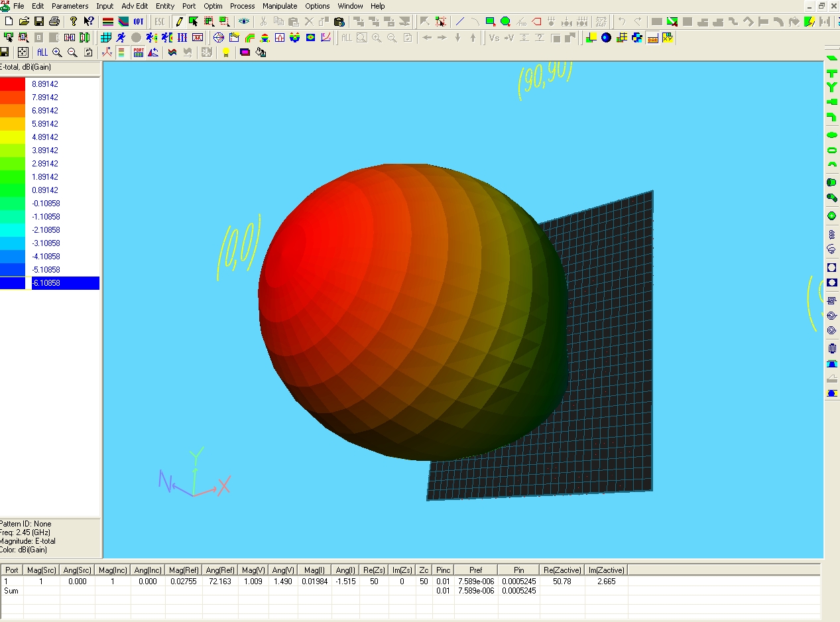
Task: Select the pencil draw tool icon
Action: tap(179, 21)
